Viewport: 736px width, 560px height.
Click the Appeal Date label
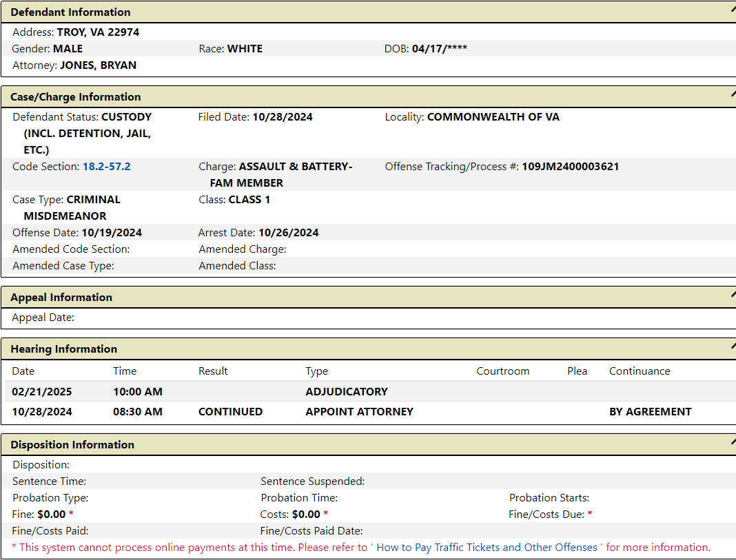tap(43, 318)
